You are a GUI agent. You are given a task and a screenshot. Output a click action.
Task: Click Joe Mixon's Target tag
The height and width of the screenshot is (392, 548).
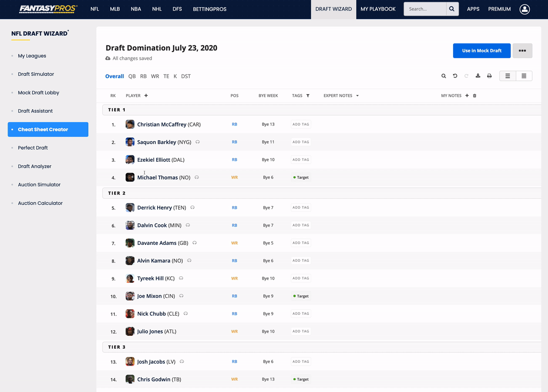point(301,296)
